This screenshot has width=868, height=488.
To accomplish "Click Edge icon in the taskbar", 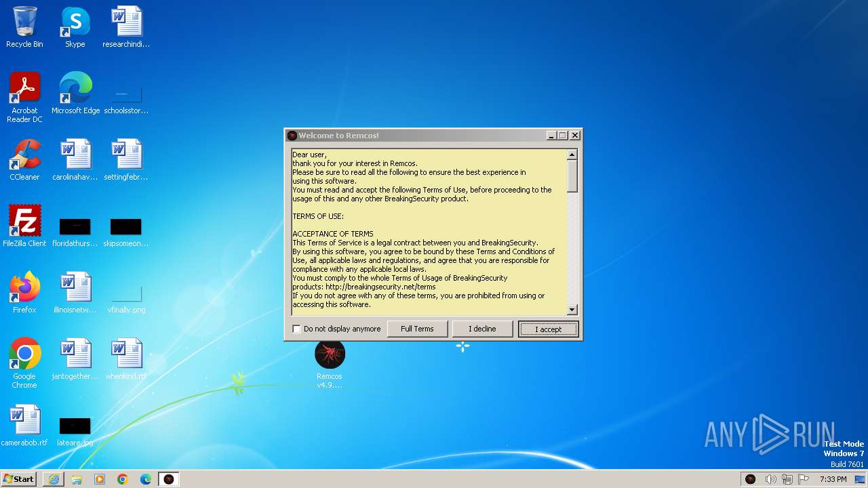I will pos(146,479).
